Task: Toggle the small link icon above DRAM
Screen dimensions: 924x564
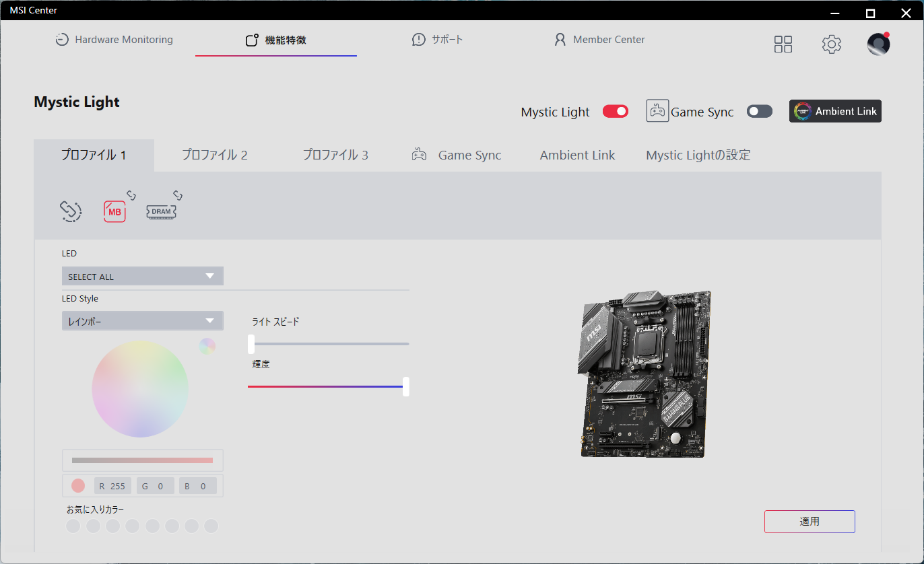Action: pyautogui.click(x=178, y=195)
